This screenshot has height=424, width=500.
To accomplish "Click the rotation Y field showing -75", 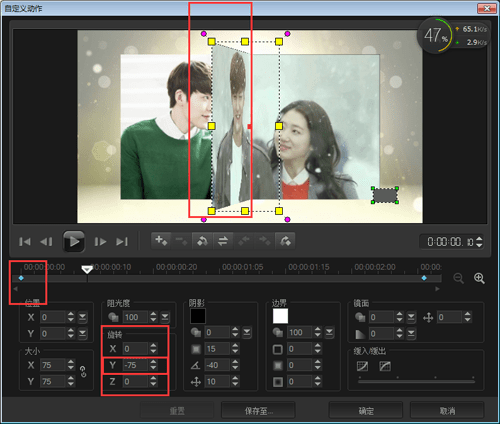I will (135, 365).
